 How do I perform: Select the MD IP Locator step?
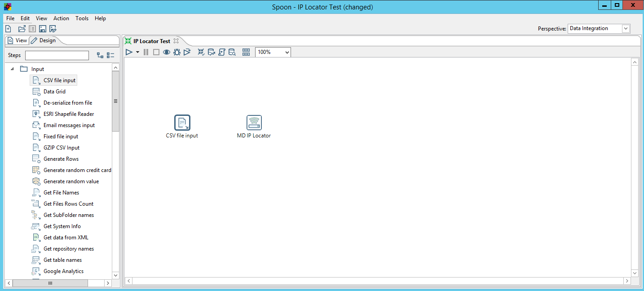[254, 123]
